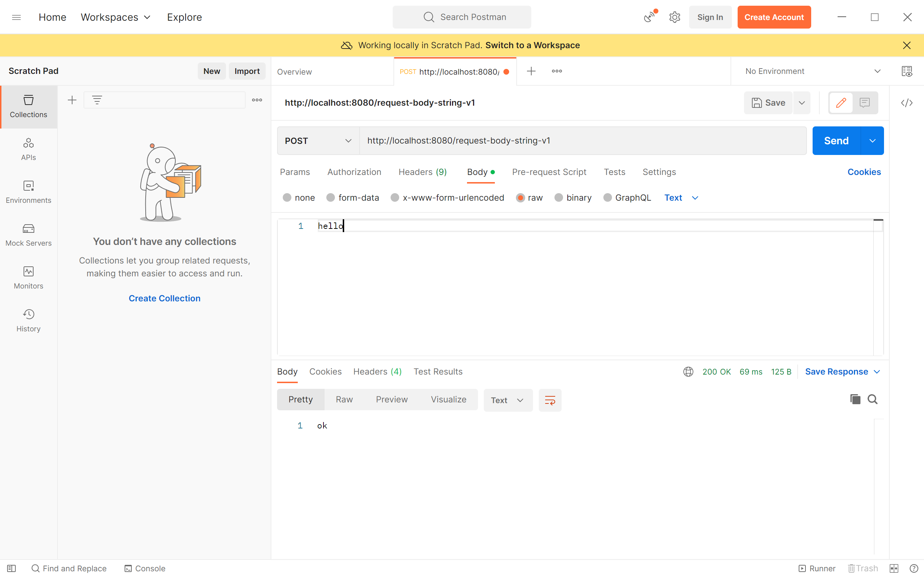The height and width of the screenshot is (577, 924).
Task: Open the Mock Servers sidebar section
Action: [x=29, y=235]
